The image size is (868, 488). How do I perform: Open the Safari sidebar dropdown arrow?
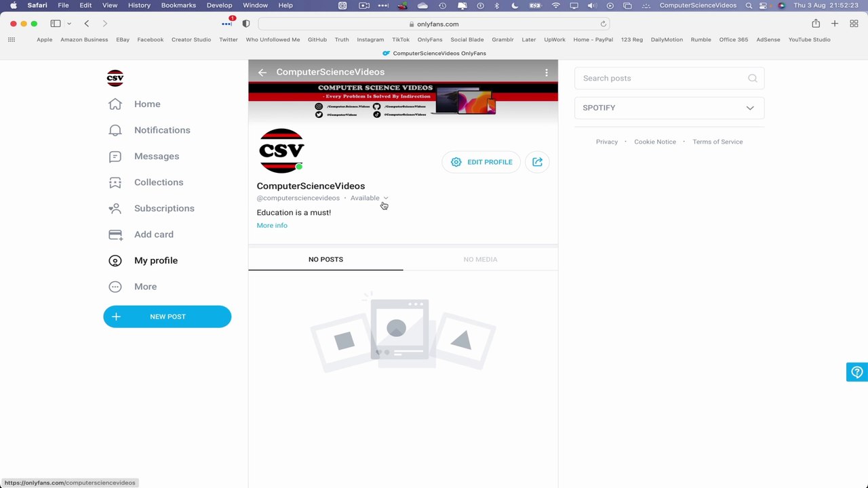[x=68, y=24]
